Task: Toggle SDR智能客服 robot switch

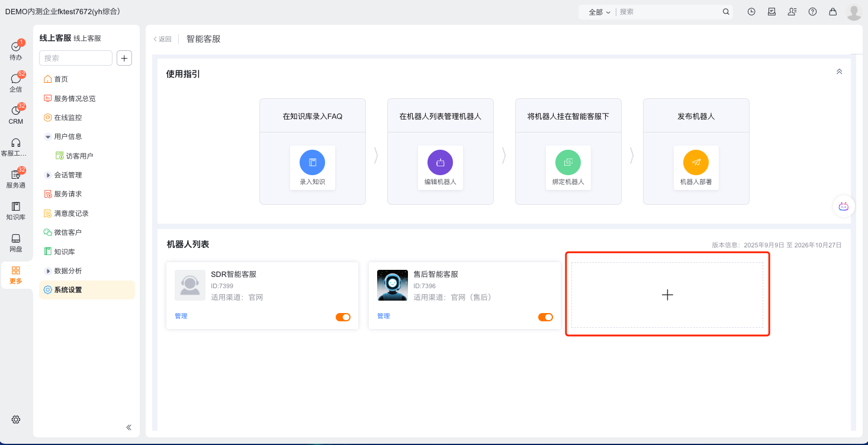Action: [343, 317]
